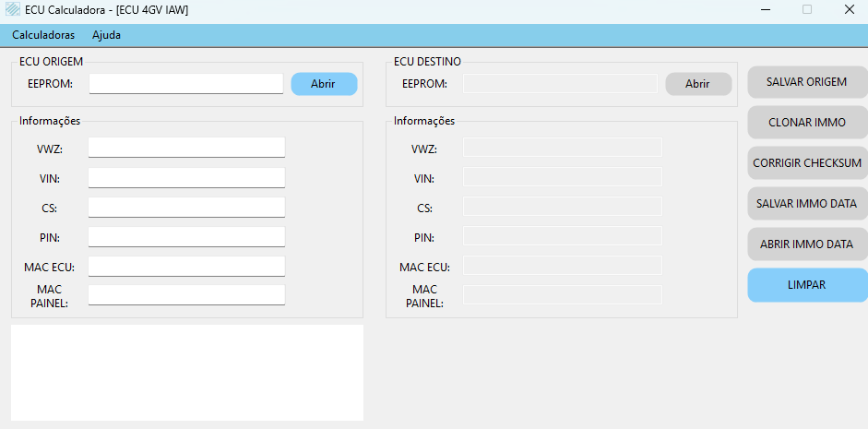Run CORRIGIR CHECKSUM
Screen dimensions: 868x429
tap(807, 163)
